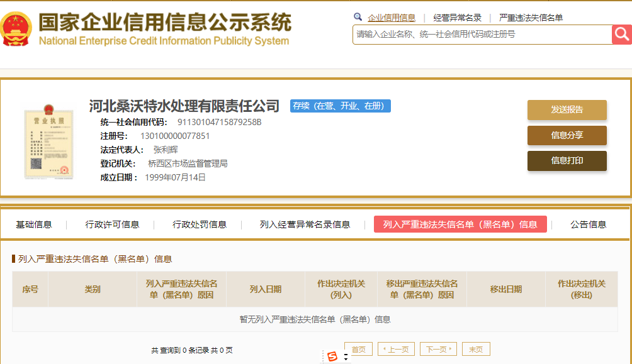Click the 上一页 previous page button
This screenshot has width=632, height=364.
point(396,349)
